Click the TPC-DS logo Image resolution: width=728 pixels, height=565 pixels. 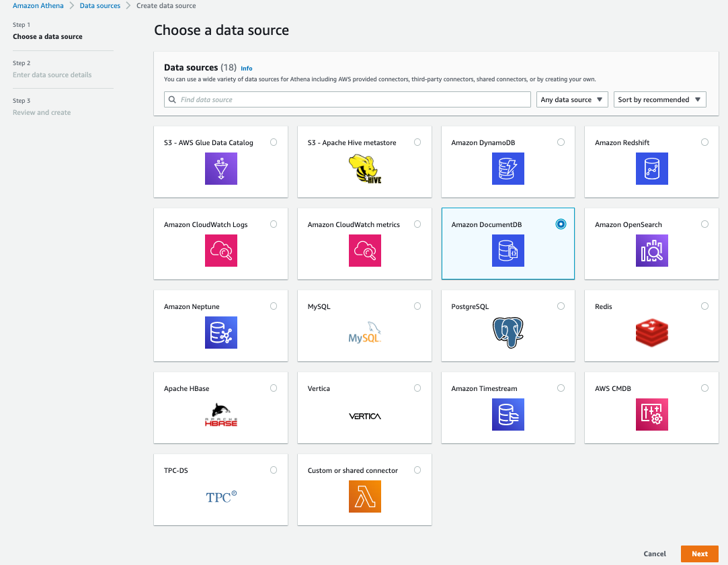[x=221, y=497]
